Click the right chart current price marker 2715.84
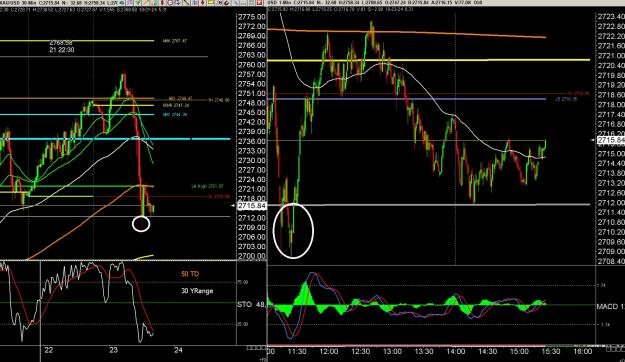 coord(611,140)
